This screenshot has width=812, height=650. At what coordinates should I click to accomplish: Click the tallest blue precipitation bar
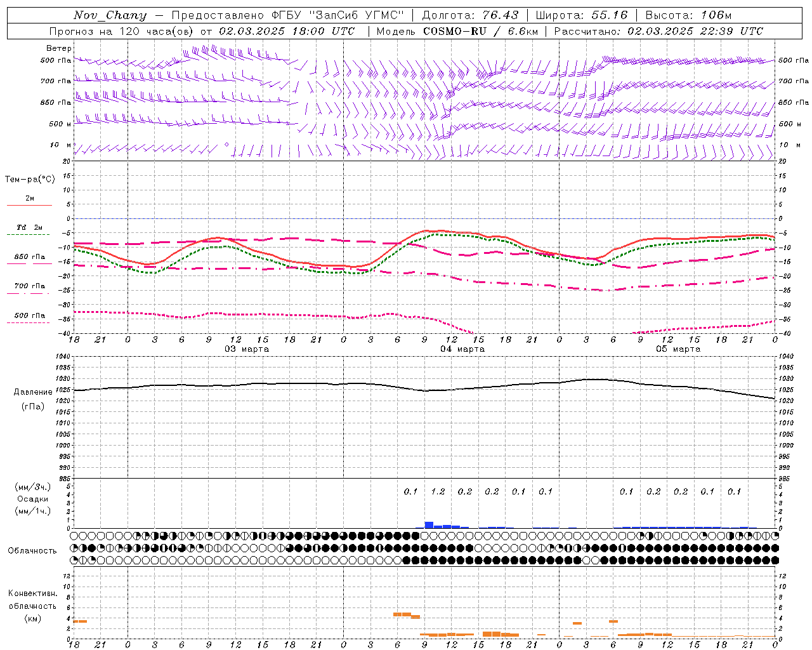tap(429, 525)
